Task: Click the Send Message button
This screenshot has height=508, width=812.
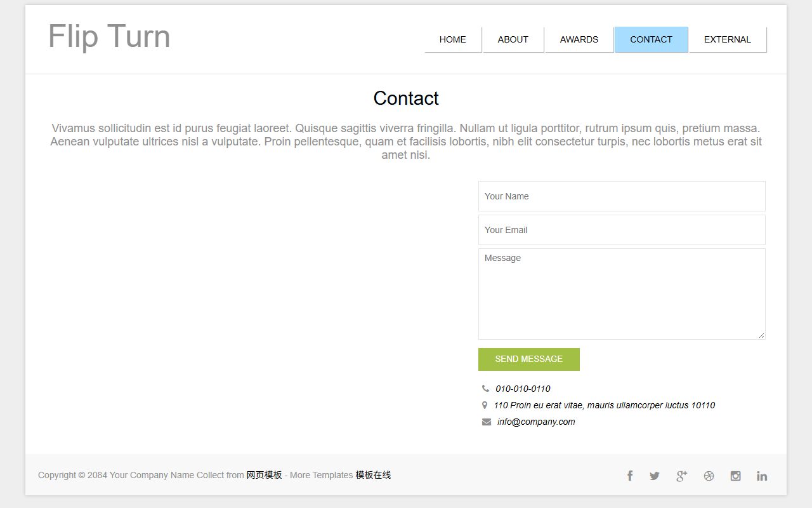Action: point(529,359)
